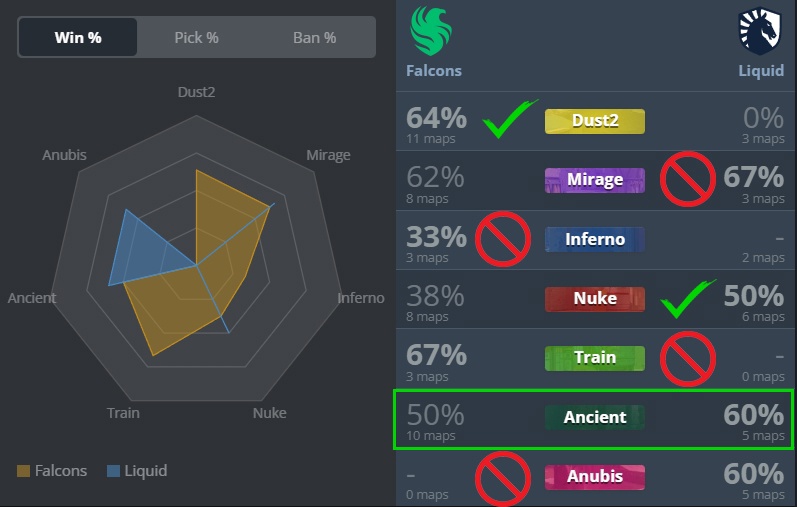The height and width of the screenshot is (507, 797).
Task: Click the green checkmark beside Nuke
Action: [688, 299]
